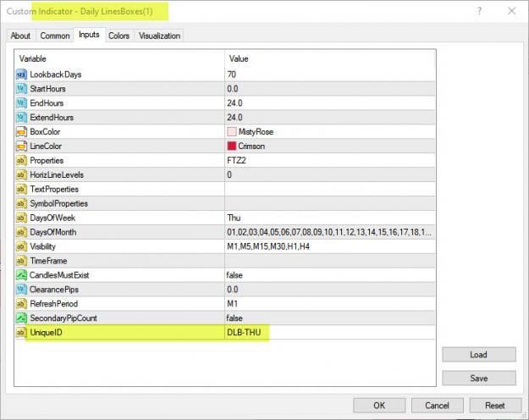Viewport: 529px width, 420px height.
Task: Open the About tab
Action: click(x=20, y=36)
